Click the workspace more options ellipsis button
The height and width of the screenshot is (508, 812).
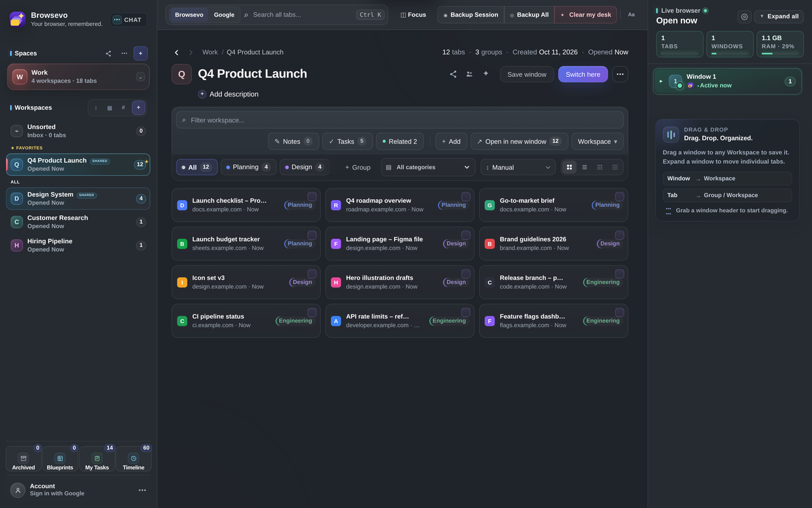pyautogui.click(x=620, y=74)
